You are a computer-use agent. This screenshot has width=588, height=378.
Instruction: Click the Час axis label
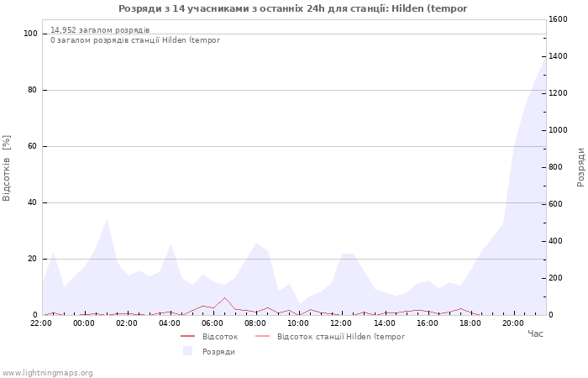[x=535, y=333]
